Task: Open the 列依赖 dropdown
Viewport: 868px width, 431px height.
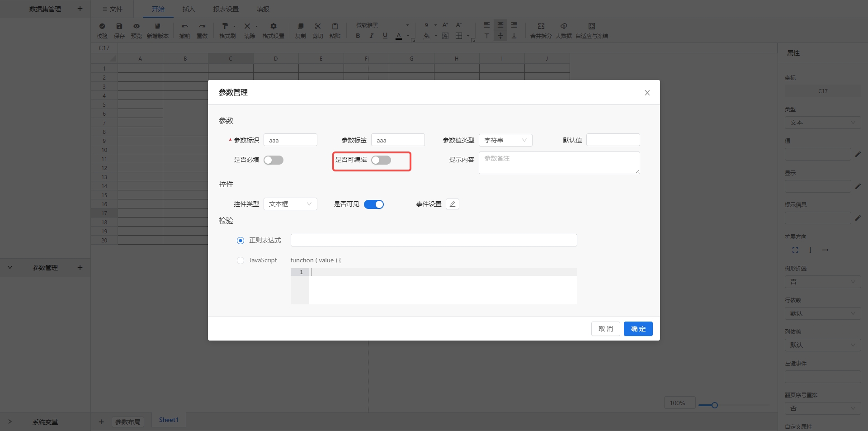Action: coord(823,345)
